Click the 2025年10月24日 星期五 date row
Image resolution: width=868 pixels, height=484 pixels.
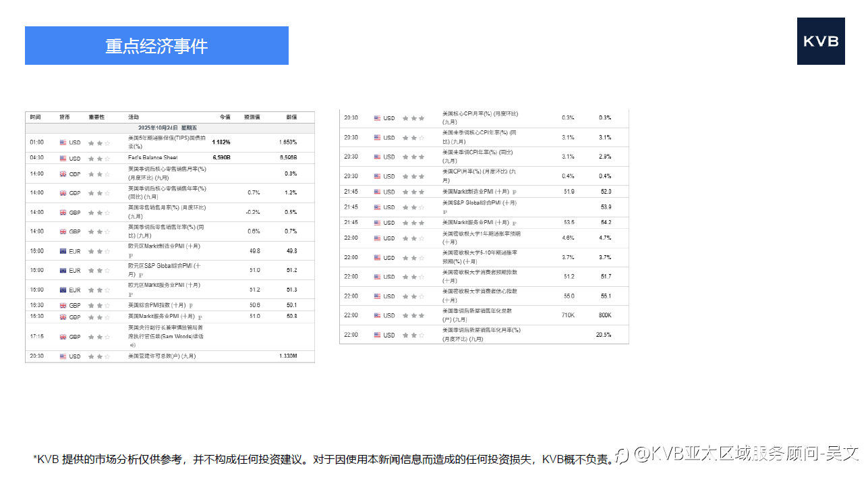click(168, 128)
